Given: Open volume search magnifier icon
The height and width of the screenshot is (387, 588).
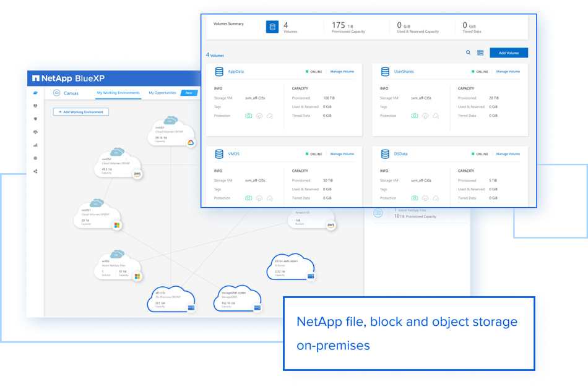Looking at the screenshot, I should click(x=468, y=53).
